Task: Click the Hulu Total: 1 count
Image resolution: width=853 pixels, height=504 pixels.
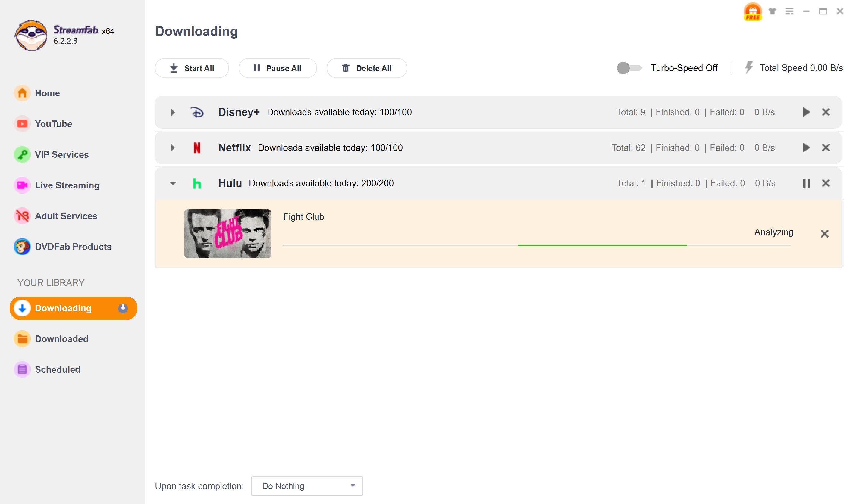Action: click(x=631, y=183)
